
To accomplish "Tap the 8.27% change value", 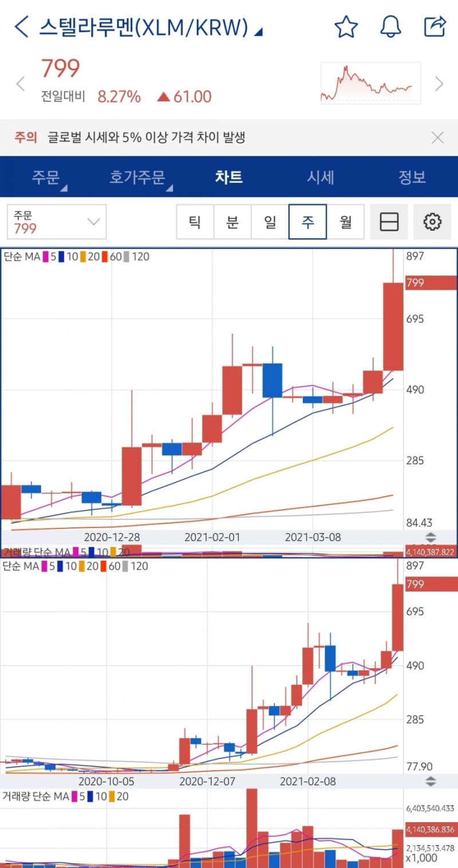I will pyautogui.click(x=119, y=97).
